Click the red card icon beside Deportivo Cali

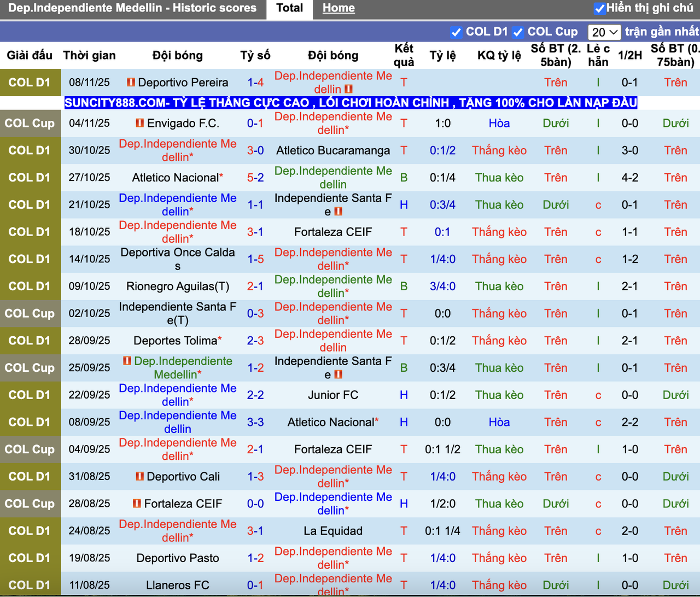pyautogui.click(x=140, y=476)
